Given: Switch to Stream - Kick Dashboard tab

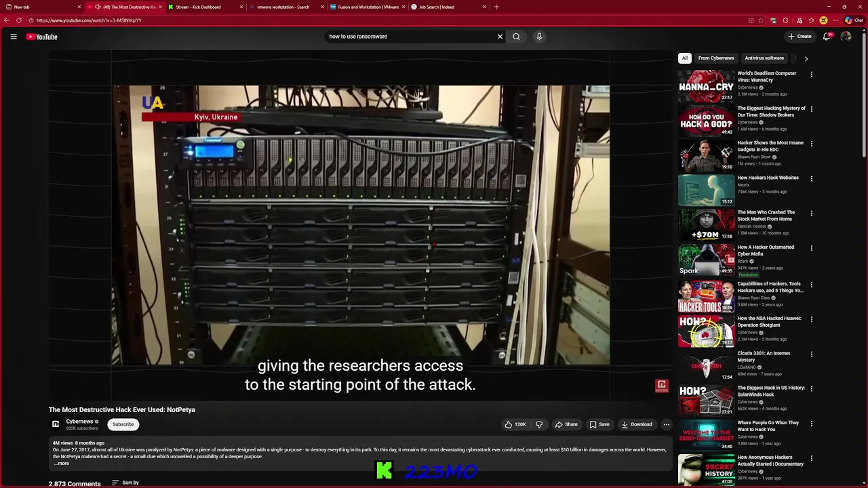Looking at the screenshot, I should (203, 7).
